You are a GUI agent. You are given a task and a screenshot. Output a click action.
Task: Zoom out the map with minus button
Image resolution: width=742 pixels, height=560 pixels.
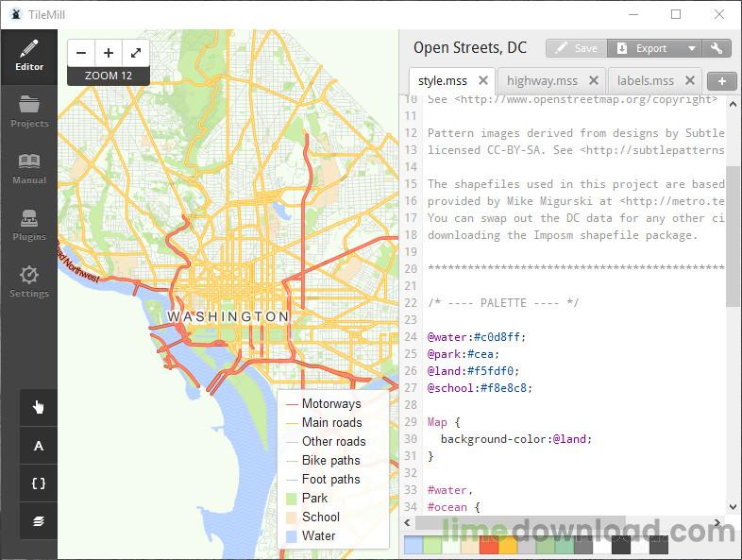click(x=81, y=53)
